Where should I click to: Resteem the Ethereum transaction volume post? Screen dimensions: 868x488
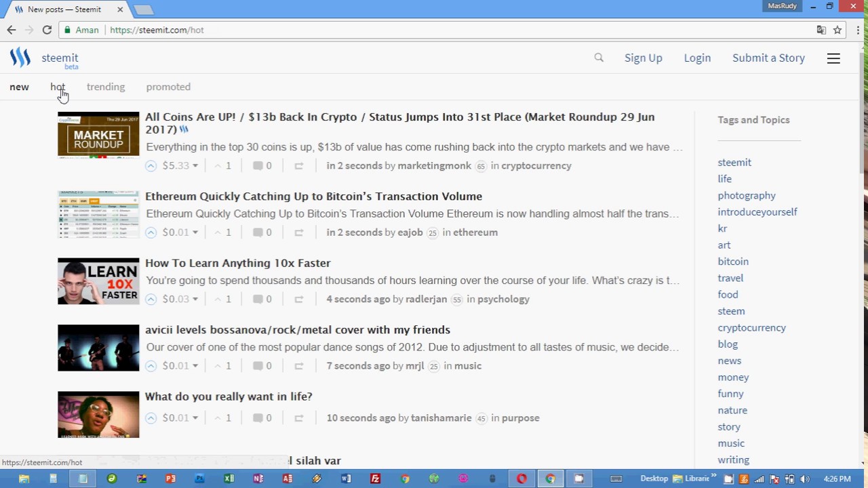[x=298, y=232]
